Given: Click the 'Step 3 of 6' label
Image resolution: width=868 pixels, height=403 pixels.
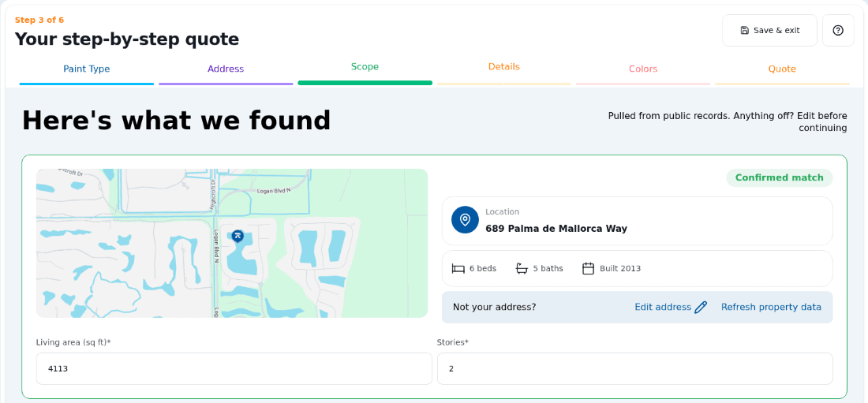Looking at the screenshot, I should (39, 20).
